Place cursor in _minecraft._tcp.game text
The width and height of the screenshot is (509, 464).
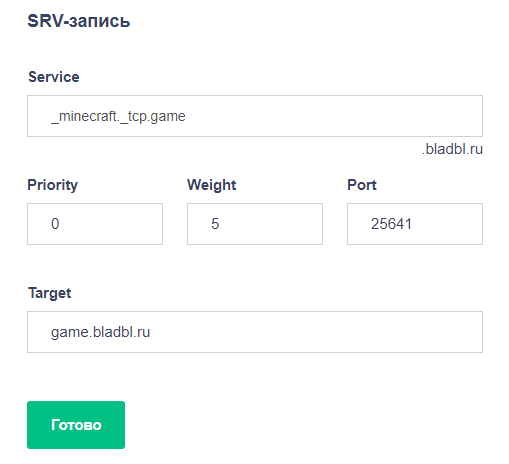point(118,116)
